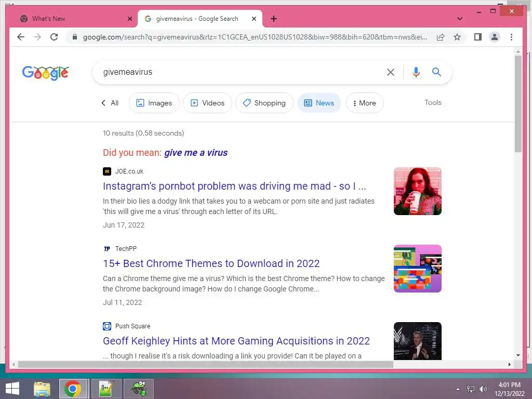The image size is (532, 399).
Task: View site information via the lock icon
Action: [x=75, y=37]
